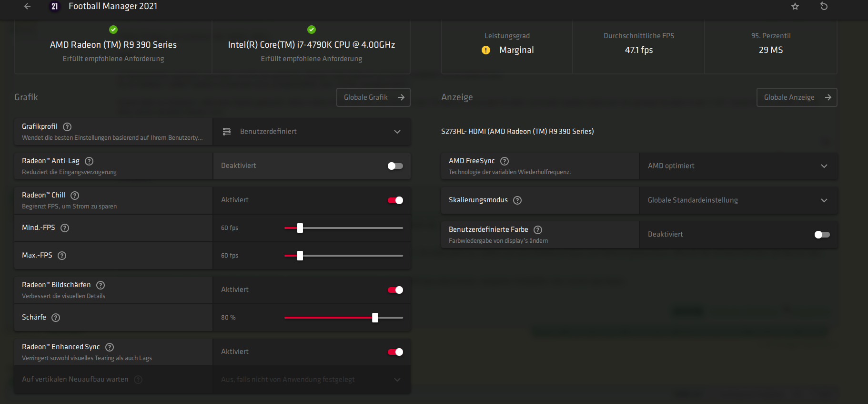Open the AMD FreeSync 'AMD optimiert' dropdown
Viewport: 868px width, 404px height.
coord(738,166)
